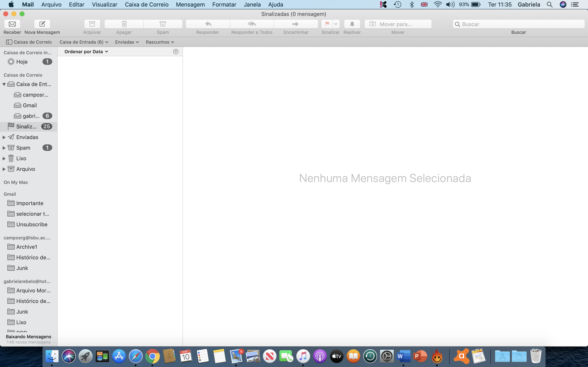Image resolution: width=588 pixels, height=367 pixels.
Task: Expand the Enviadas mailbox folder
Action: tap(4, 137)
